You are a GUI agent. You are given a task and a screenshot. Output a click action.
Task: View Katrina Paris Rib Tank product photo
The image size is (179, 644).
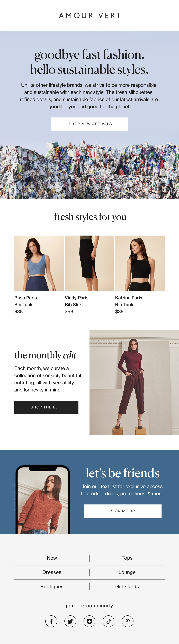click(140, 263)
